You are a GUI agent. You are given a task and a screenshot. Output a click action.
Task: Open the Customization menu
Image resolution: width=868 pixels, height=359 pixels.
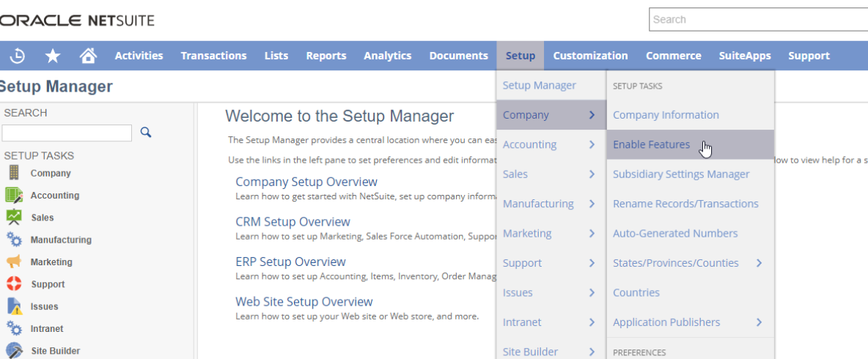tap(590, 56)
